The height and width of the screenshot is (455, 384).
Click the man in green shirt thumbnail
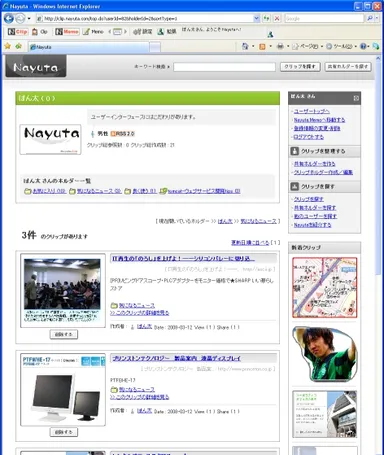pos(325,354)
